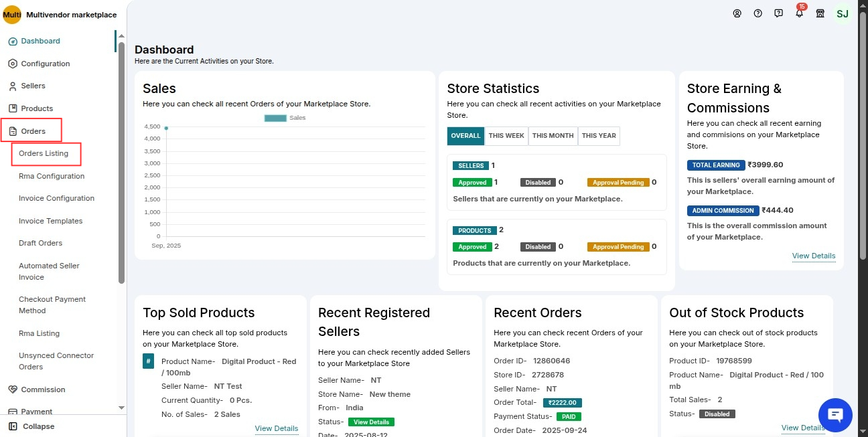Expand the Configuration sidebar menu
This screenshot has width=868, height=437.
pos(45,64)
